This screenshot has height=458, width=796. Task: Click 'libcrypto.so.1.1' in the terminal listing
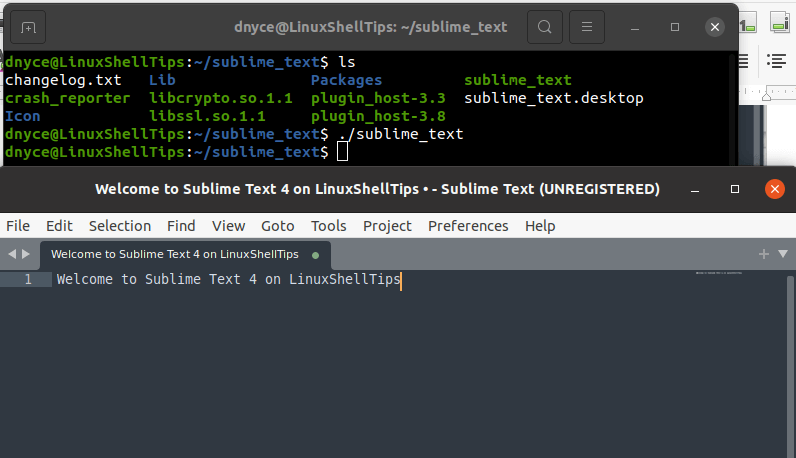pyautogui.click(x=221, y=98)
